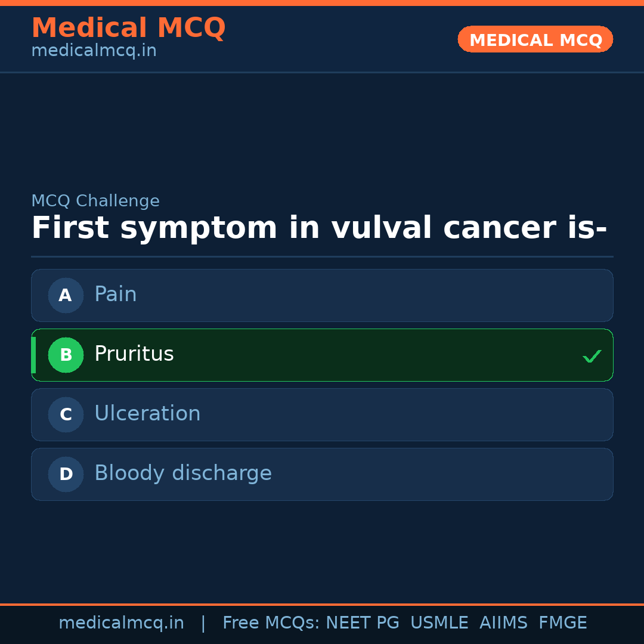Open medicalmcq.in from the footer

(121, 622)
